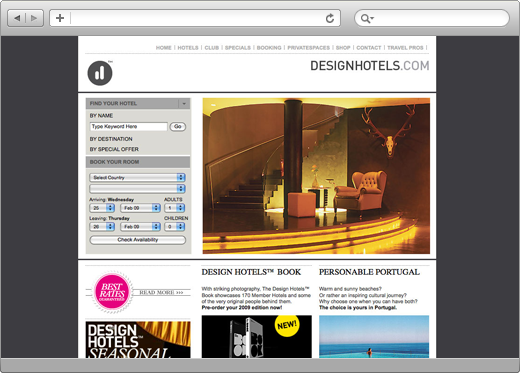This screenshot has width=520, height=373.
Task: Open the arrival day dropdown showing 25
Action: coord(102,208)
